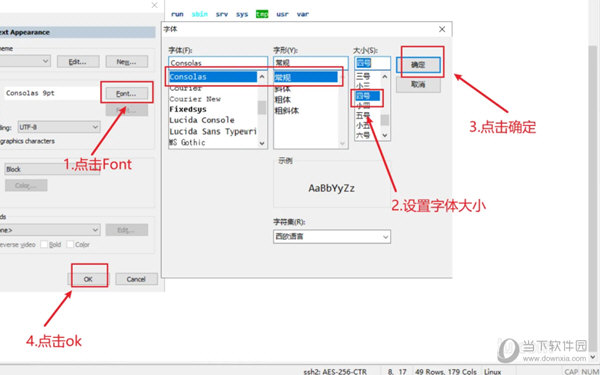Screen dimensions: 600x375
Task: Click Cancel in the Appearance dialog
Action: (136, 279)
